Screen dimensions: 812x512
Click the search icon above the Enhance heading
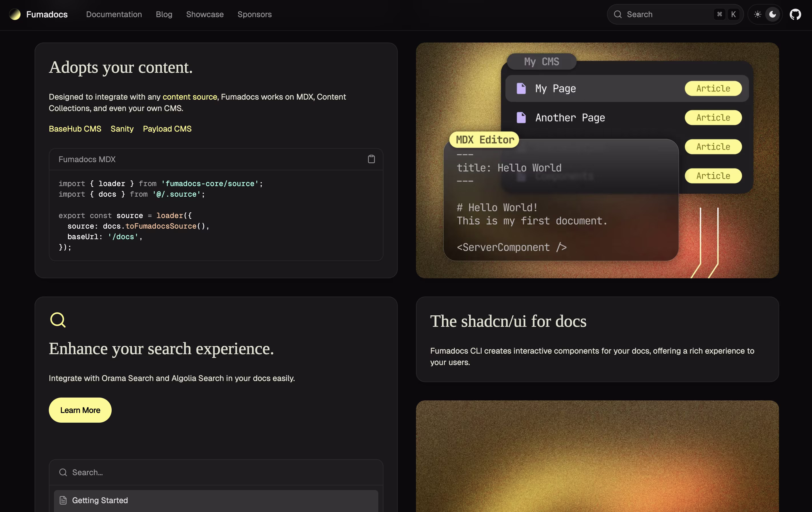coord(58,320)
